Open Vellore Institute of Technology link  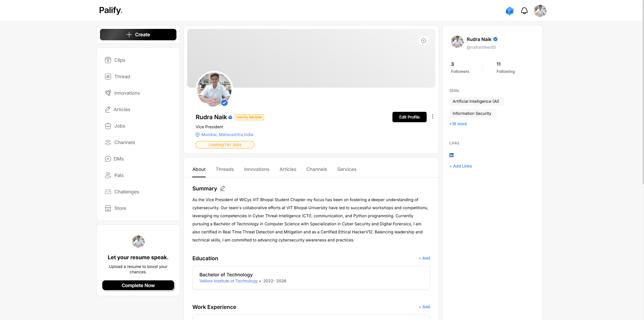tap(229, 281)
